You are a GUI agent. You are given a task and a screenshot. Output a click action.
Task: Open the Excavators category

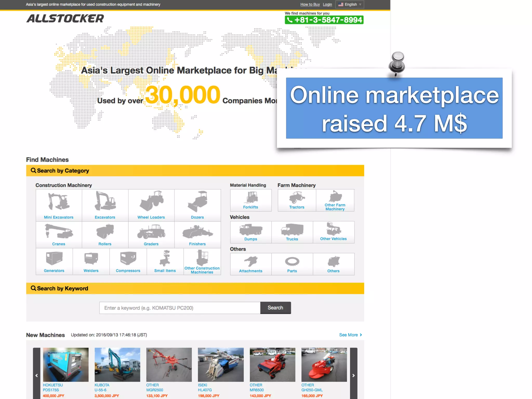click(x=105, y=205)
